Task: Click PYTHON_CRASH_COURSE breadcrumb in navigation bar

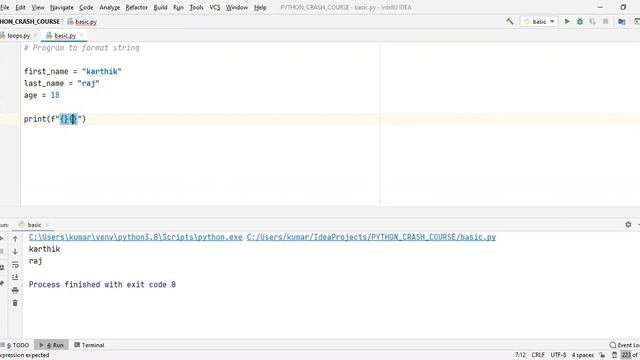Action: (x=30, y=22)
